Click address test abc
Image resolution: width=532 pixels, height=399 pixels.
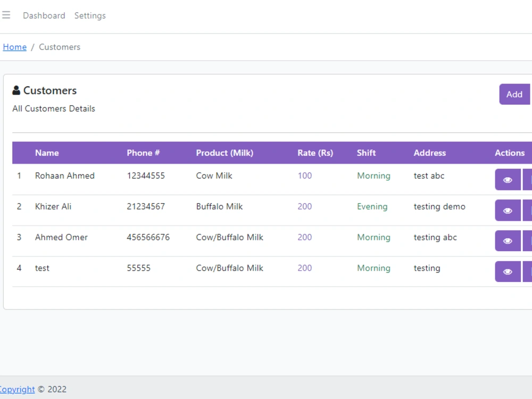pyautogui.click(x=429, y=176)
